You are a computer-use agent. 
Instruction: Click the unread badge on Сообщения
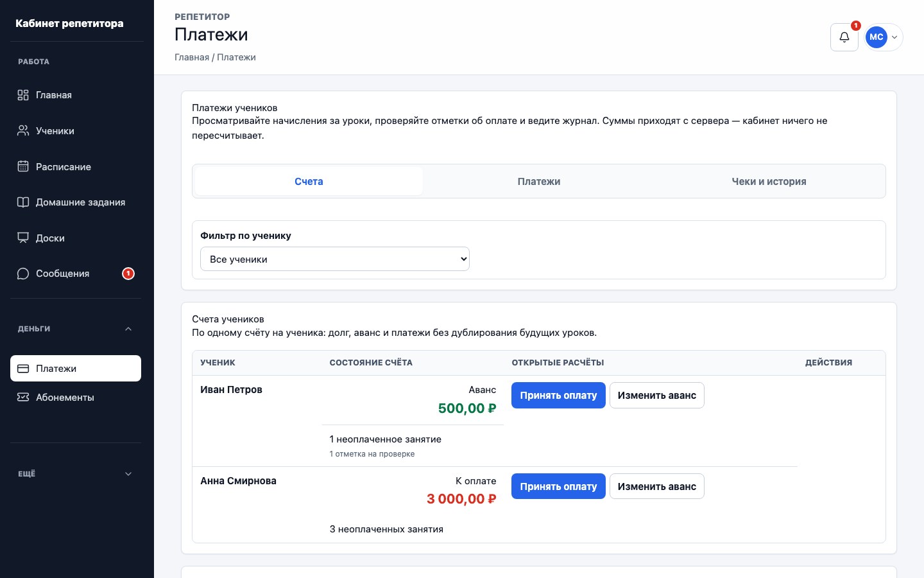coord(128,274)
